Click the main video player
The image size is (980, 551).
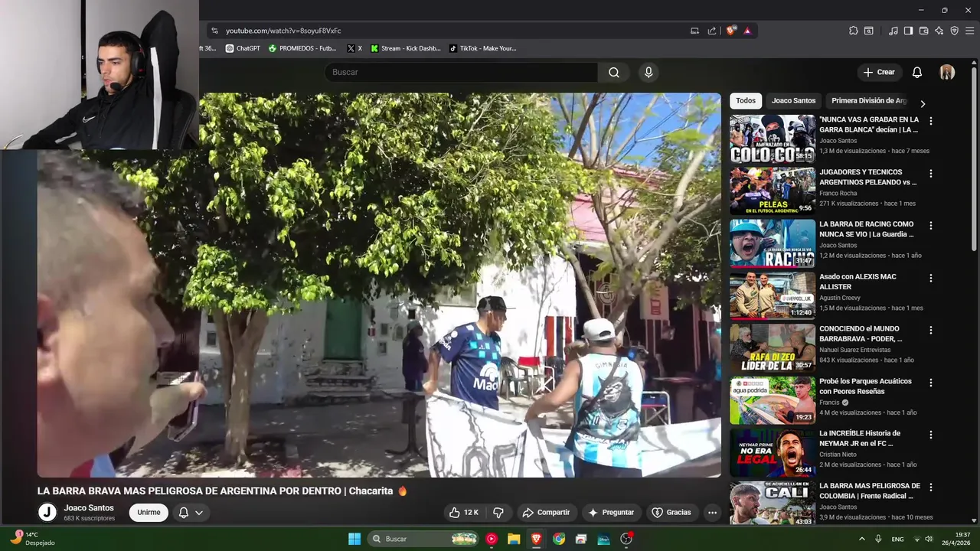click(379, 285)
